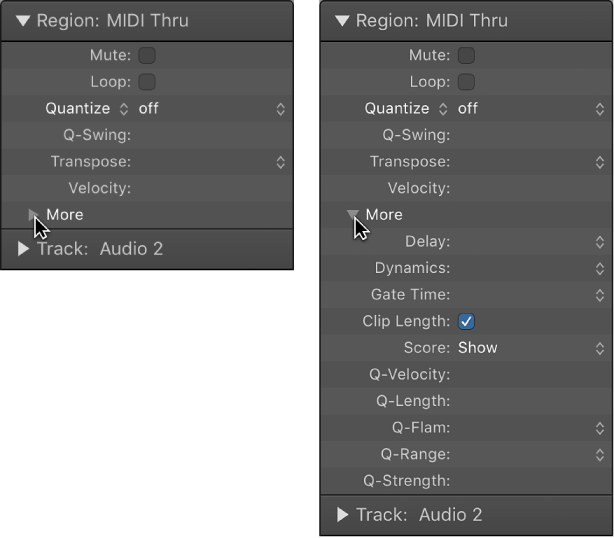Open the Delay pop-up arrows
This screenshot has width=614, height=538.
[600, 241]
